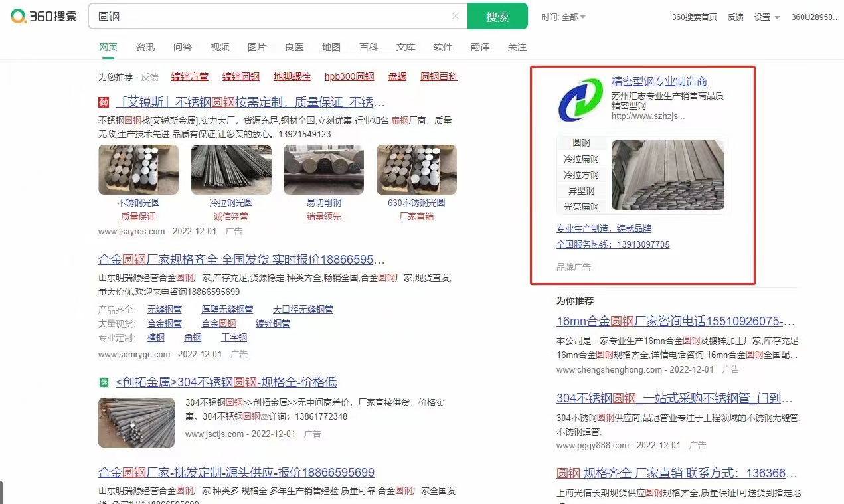The height and width of the screenshot is (504, 844).
Task: Click the 反馈 link in the top bar
Action: click(x=736, y=17)
